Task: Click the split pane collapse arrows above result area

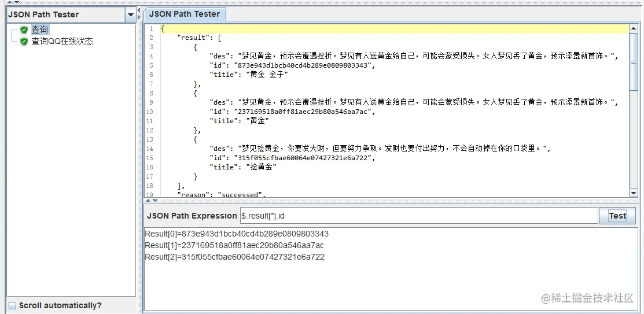Action: [152, 201]
